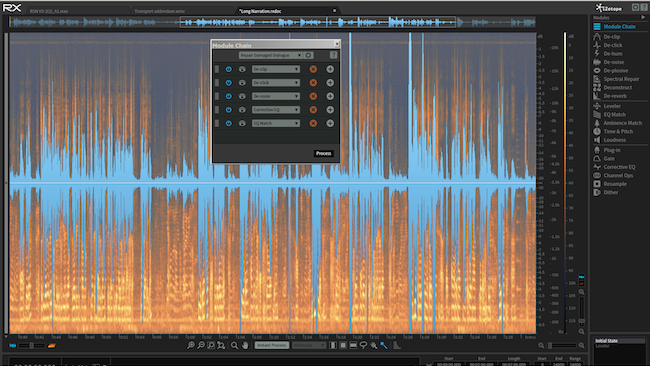Open the De-clip module selector dropdown
This screenshot has width=650, height=366.
click(276, 69)
